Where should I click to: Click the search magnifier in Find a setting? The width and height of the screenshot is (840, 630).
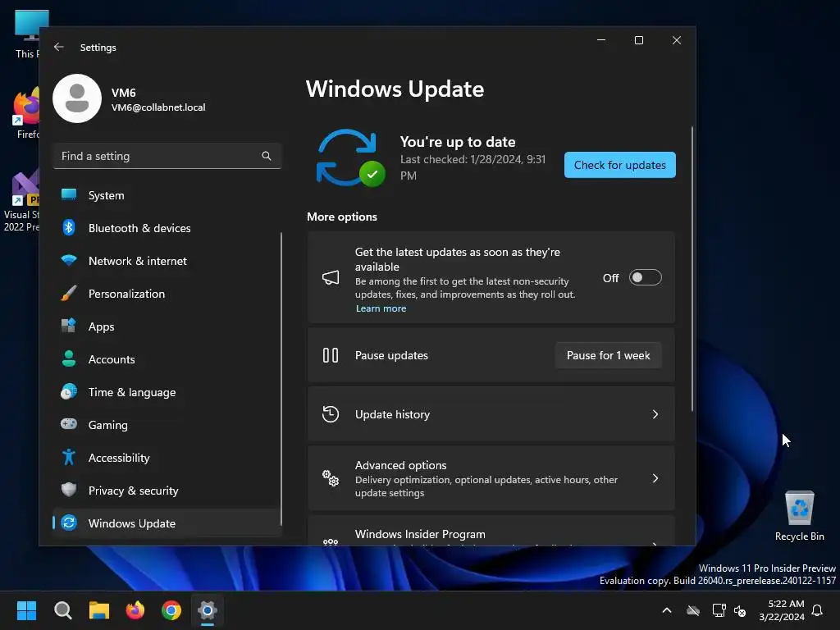pyautogui.click(x=267, y=156)
